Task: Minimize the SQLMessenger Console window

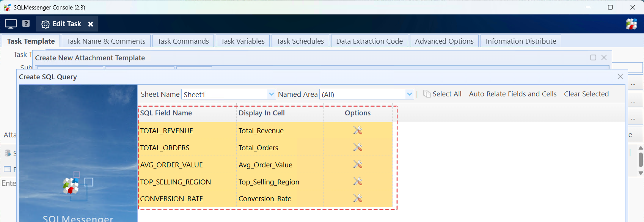Action: (588, 7)
